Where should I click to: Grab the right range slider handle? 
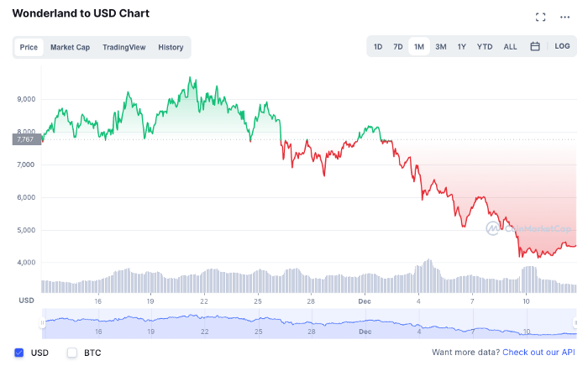[x=575, y=322]
